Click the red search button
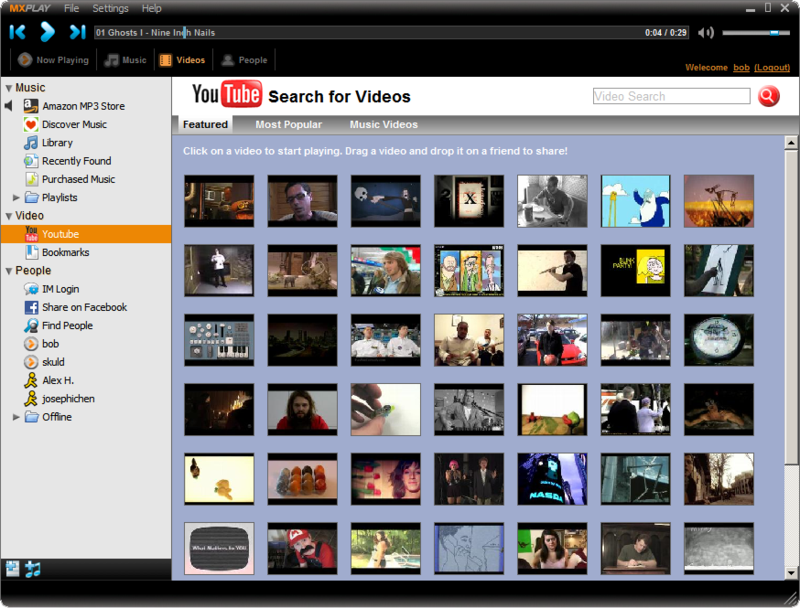Image resolution: width=800 pixels, height=608 pixels. [768, 96]
